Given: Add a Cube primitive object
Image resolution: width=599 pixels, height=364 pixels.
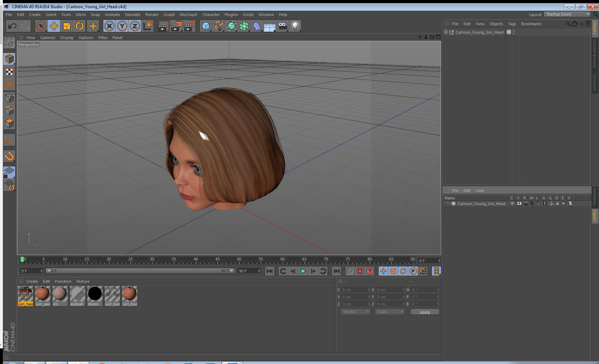Looking at the screenshot, I should 206,26.
